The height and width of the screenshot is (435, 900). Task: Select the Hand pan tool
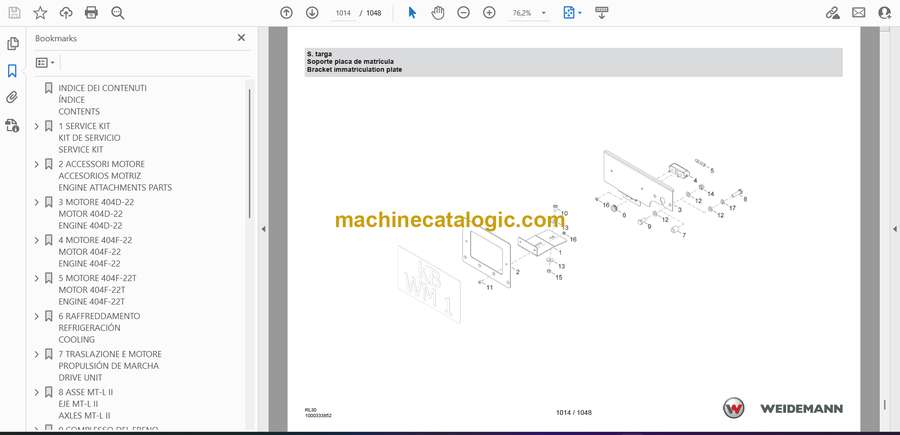point(437,12)
